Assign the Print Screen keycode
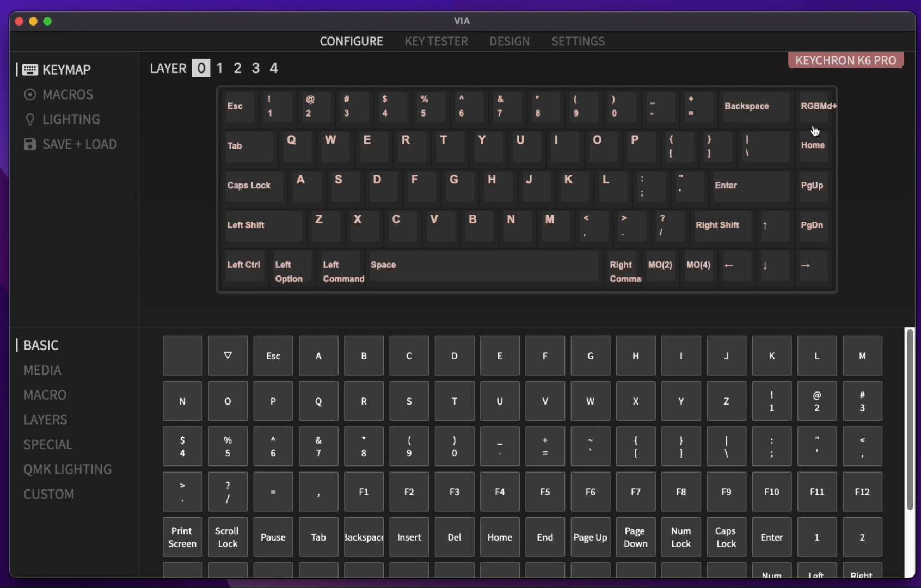The width and height of the screenshot is (921, 588). point(182,537)
